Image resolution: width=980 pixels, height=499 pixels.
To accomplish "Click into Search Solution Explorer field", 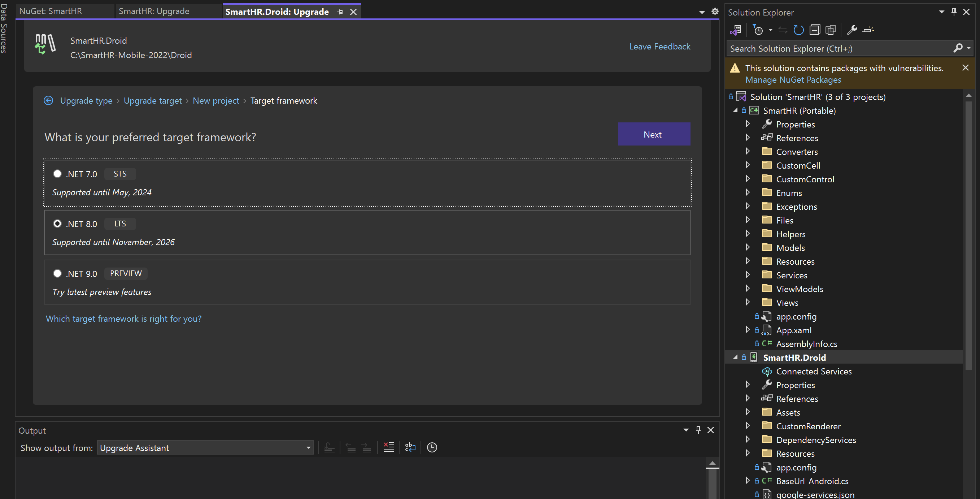I will [x=839, y=48].
